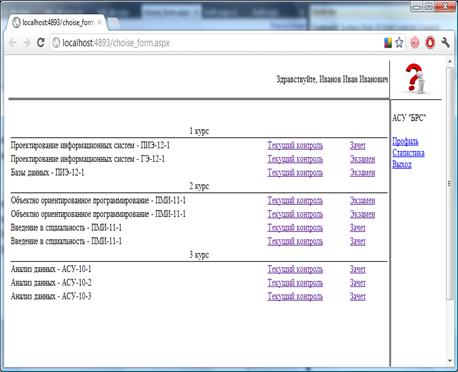Bookmark page with the star icon
Viewport: 458px width, 372px height.
coord(399,42)
